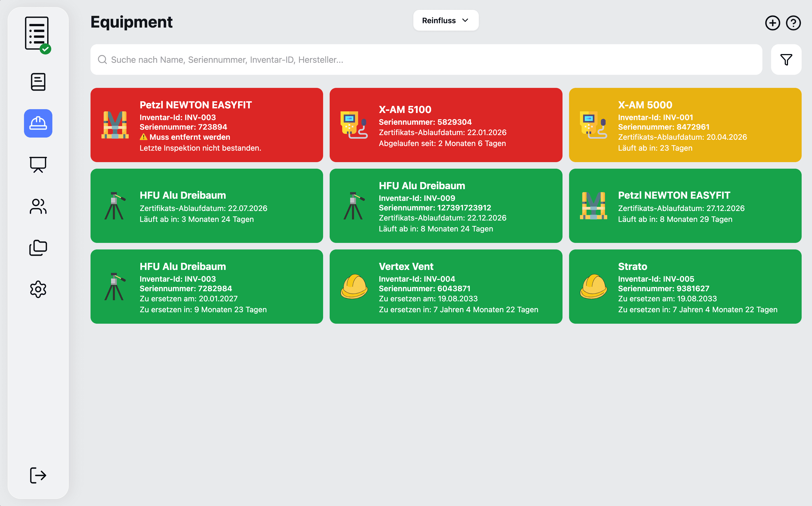
Task: Open red Petzl NEWTON EASYFIT title
Action: 196,105
